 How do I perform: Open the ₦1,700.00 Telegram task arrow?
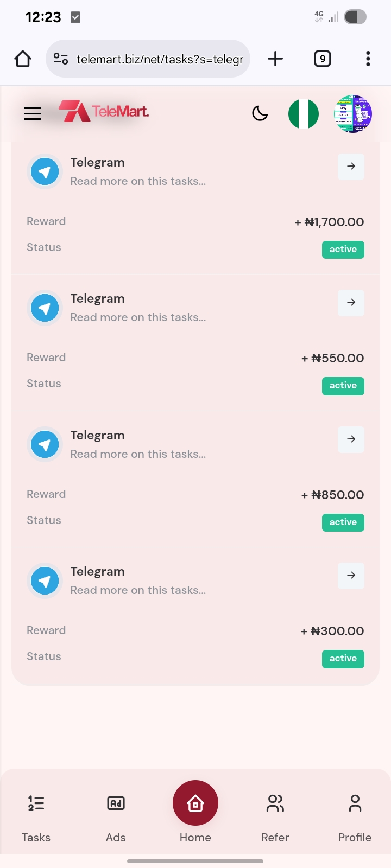[x=351, y=167]
